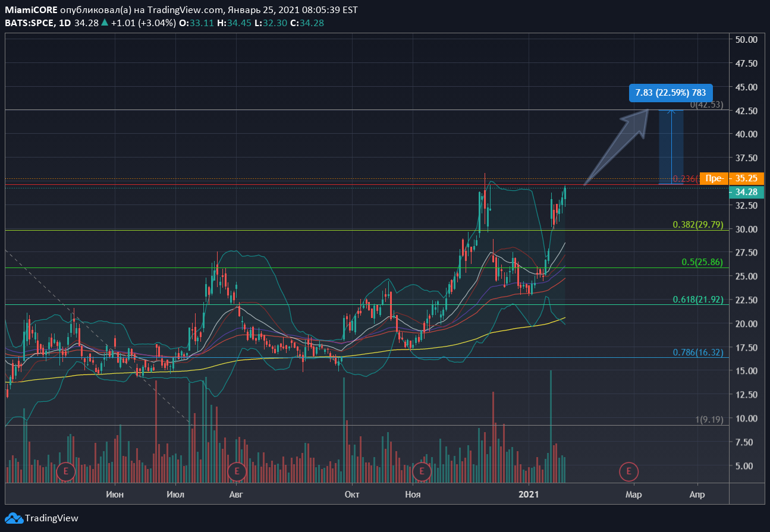Open the earnings E marker above Авг
The width and height of the screenshot is (770, 532).
pos(237,472)
